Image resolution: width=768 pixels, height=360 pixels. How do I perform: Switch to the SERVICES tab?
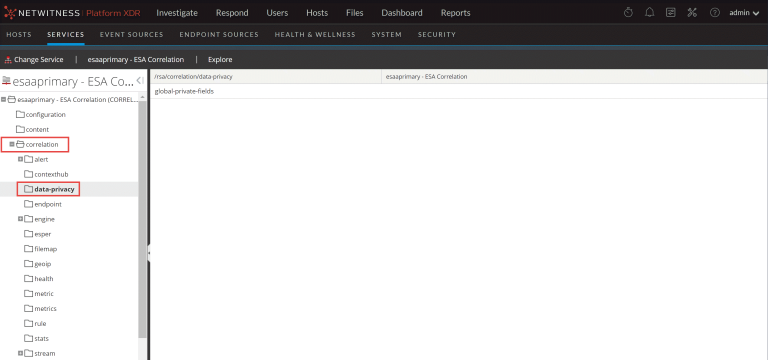[66, 35]
